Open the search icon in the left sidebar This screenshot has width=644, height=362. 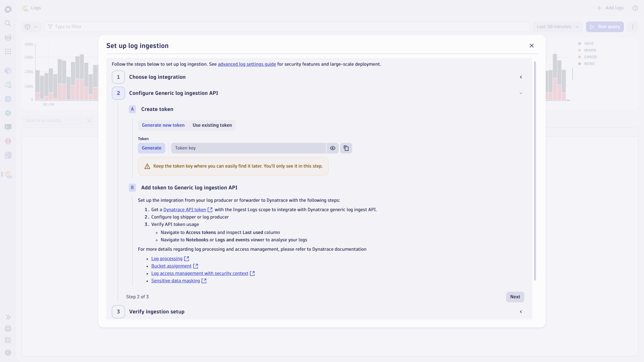click(8, 23)
